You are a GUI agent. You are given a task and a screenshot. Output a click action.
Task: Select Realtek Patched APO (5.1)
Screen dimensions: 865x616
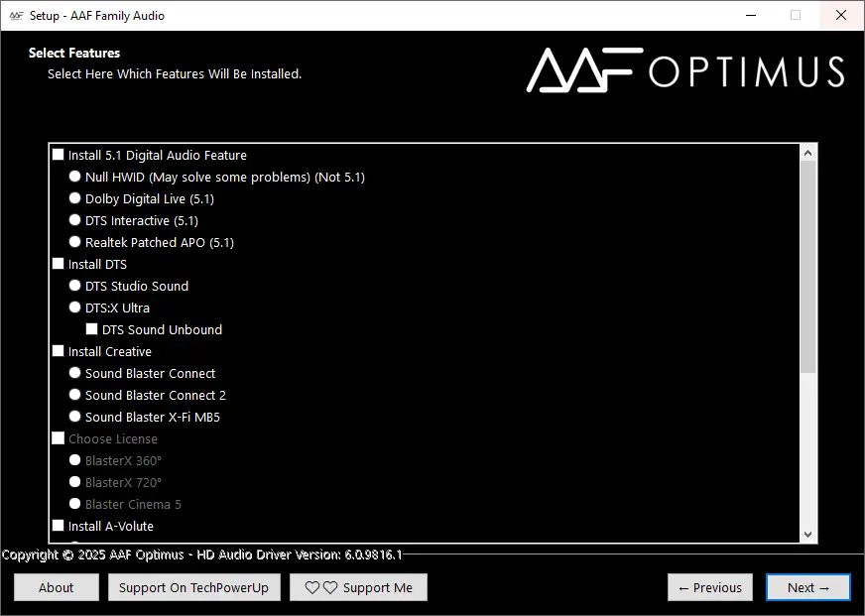pyautogui.click(x=74, y=241)
